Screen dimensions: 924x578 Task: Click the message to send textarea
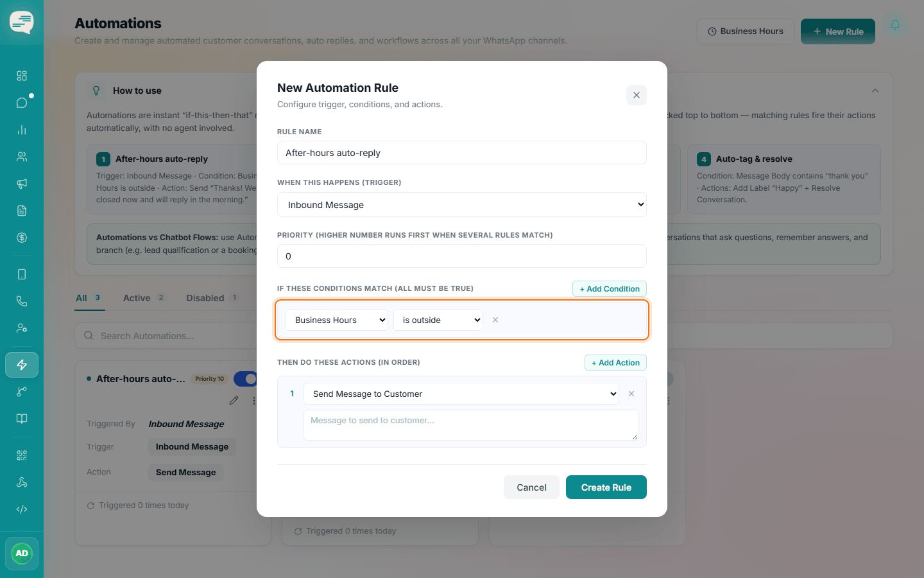pyautogui.click(x=471, y=425)
